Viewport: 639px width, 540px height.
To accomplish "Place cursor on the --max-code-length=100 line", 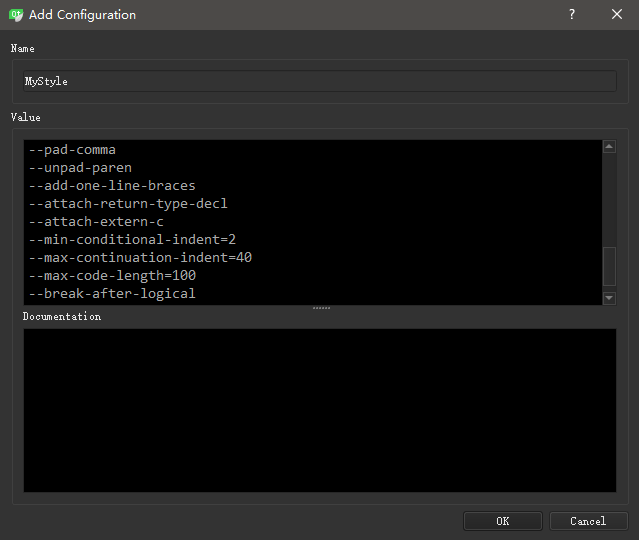I will point(112,276).
